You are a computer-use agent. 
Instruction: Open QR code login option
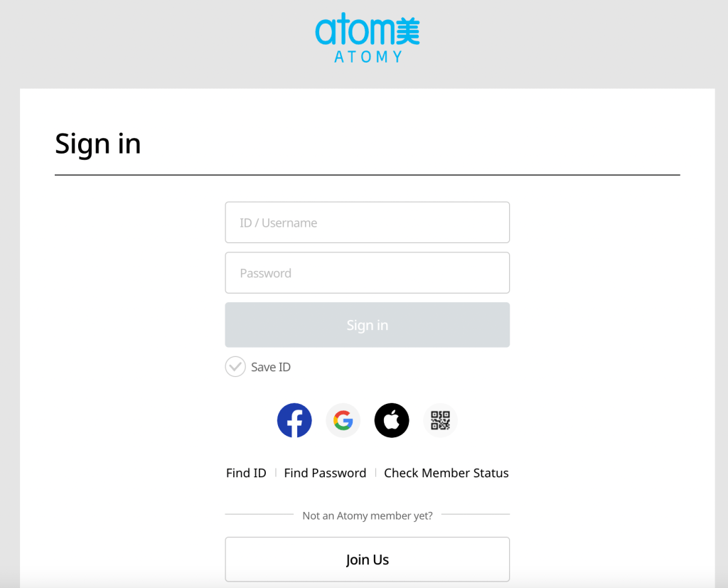(x=440, y=420)
